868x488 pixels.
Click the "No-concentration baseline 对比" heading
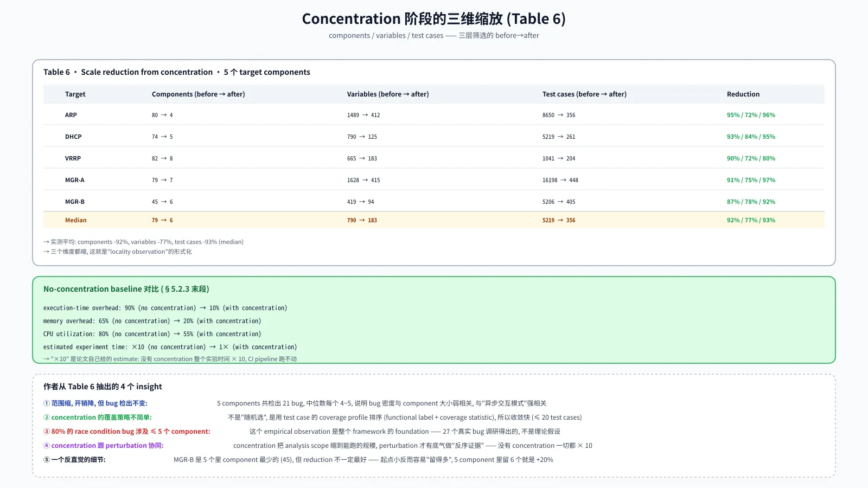click(126, 289)
